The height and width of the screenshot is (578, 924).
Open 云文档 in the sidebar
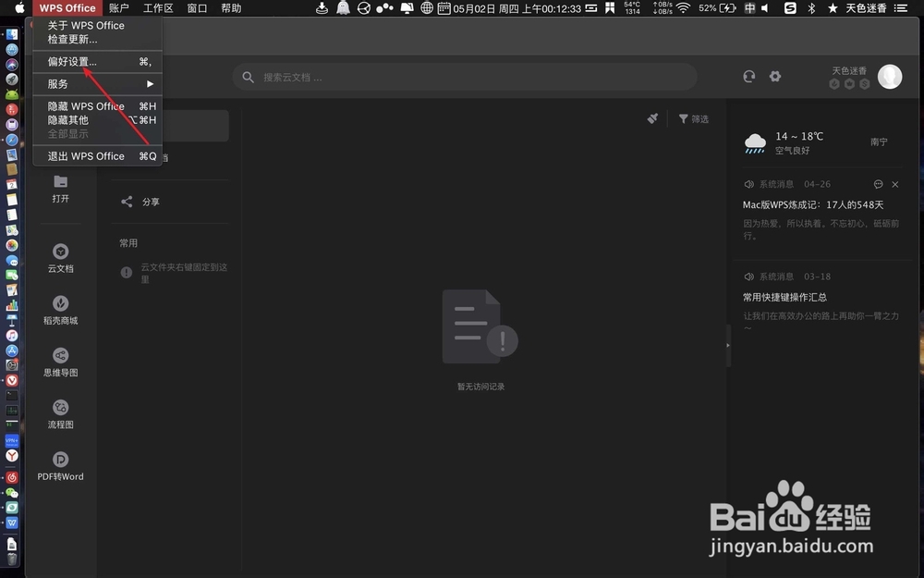click(60, 258)
